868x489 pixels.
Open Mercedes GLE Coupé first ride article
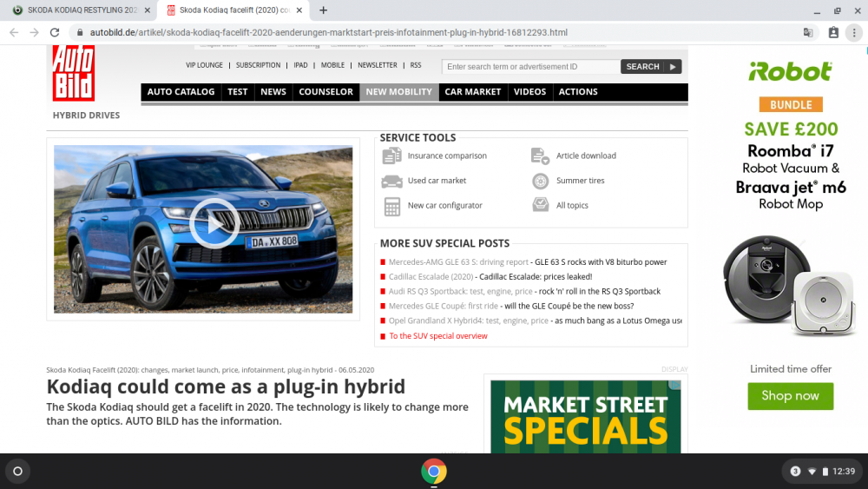click(511, 306)
